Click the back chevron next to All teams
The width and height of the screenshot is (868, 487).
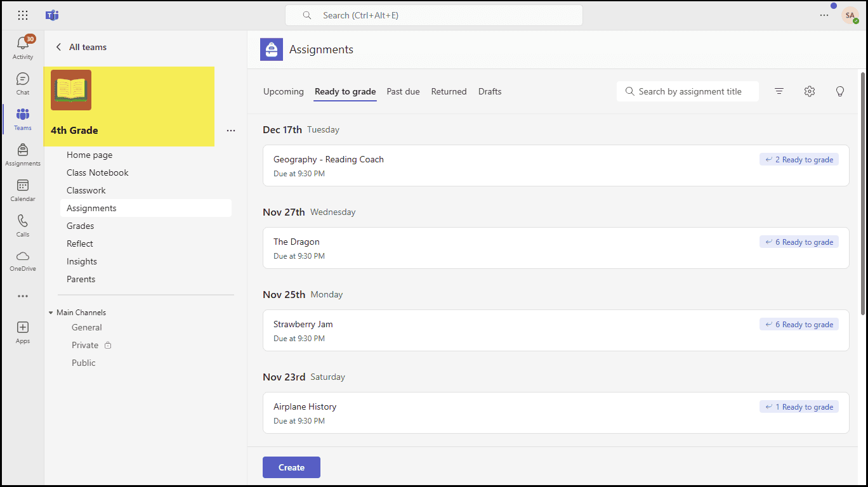58,46
